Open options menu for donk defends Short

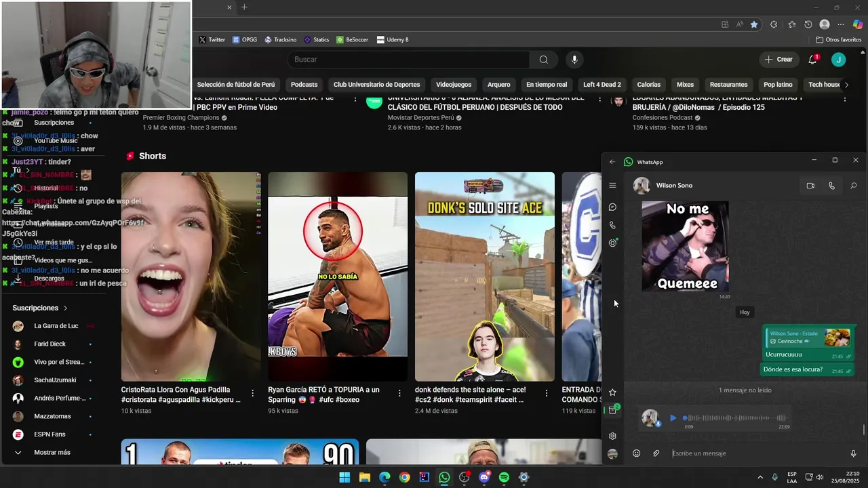point(547,393)
